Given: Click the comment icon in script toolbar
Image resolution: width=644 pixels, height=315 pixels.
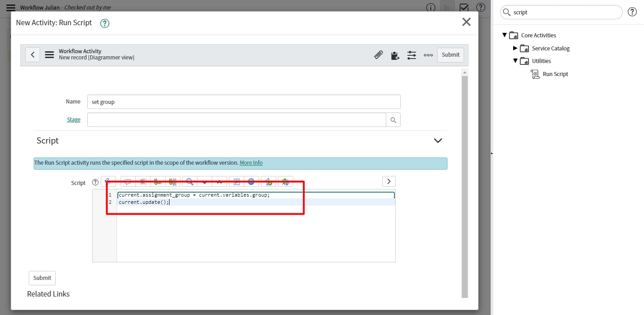Looking at the screenshot, I should click(128, 182).
